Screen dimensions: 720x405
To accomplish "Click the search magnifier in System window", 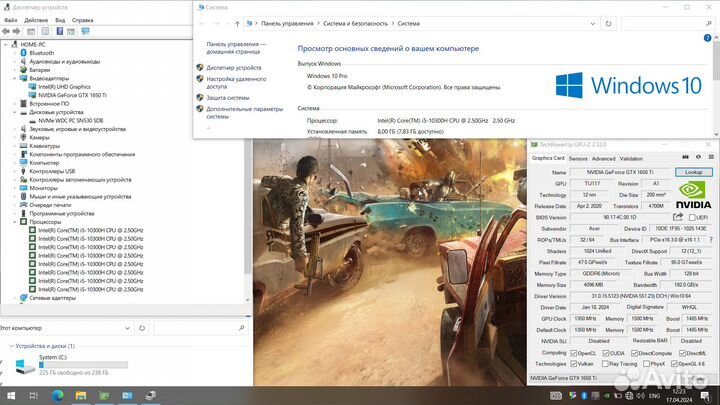I will [709, 23].
